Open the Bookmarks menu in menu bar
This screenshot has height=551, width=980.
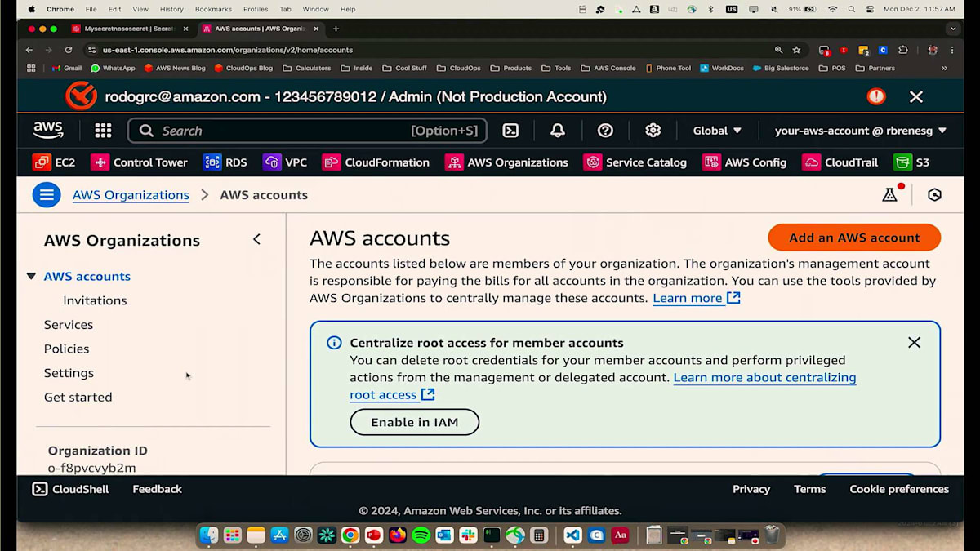coord(213,9)
